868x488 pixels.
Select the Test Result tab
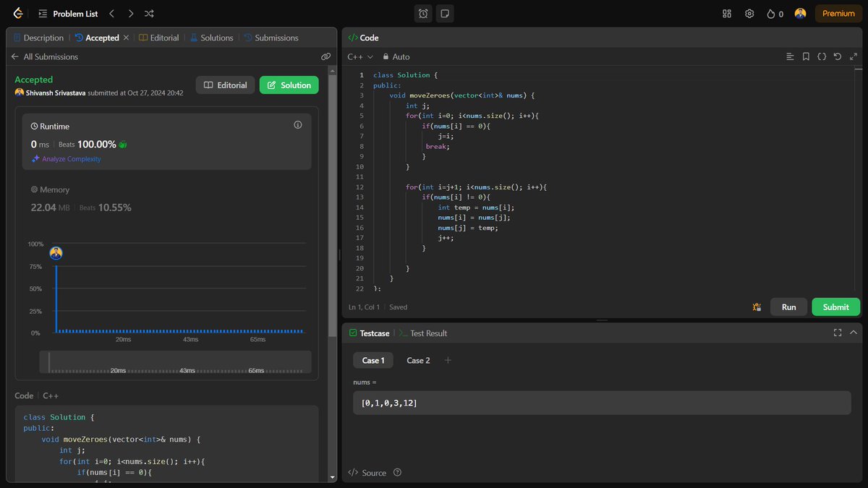[423, 333]
